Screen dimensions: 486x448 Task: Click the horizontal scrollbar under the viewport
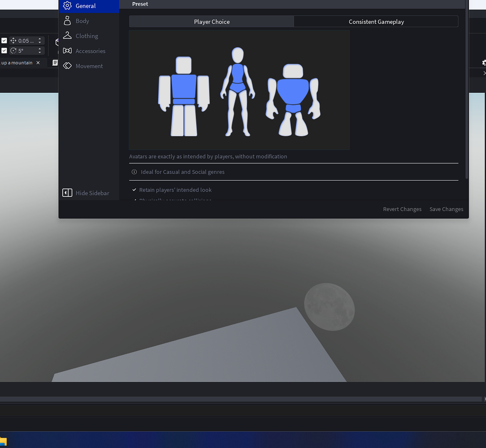pos(240,399)
